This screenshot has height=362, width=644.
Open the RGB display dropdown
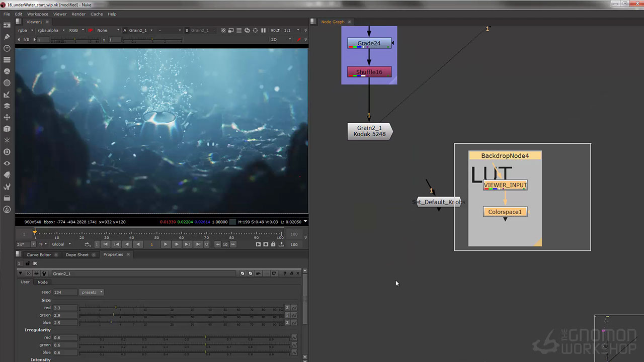click(76, 30)
